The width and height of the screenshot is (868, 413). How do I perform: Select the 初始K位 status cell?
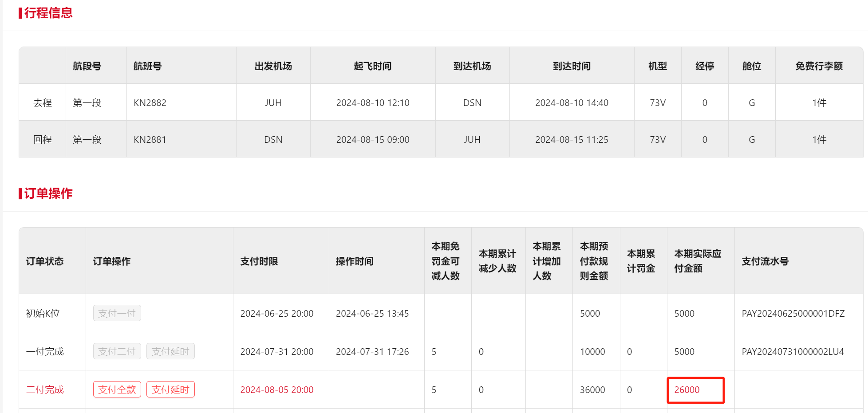pyautogui.click(x=43, y=314)
